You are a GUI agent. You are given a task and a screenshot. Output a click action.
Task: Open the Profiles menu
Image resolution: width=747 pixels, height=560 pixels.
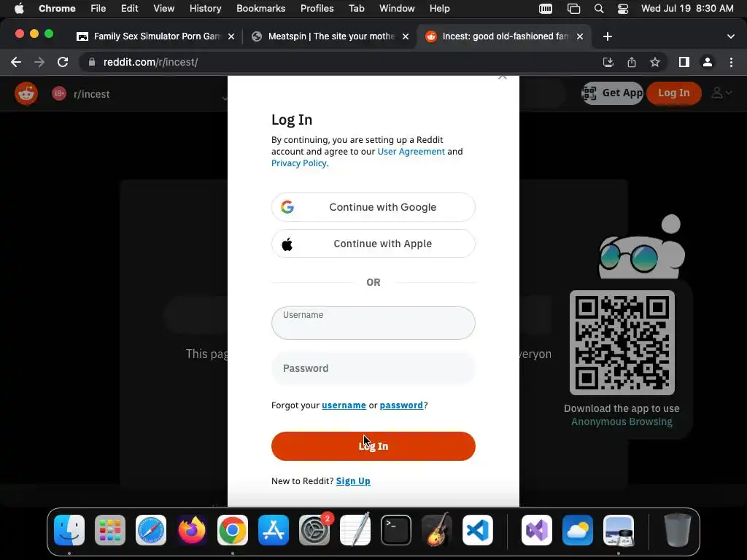317,9
